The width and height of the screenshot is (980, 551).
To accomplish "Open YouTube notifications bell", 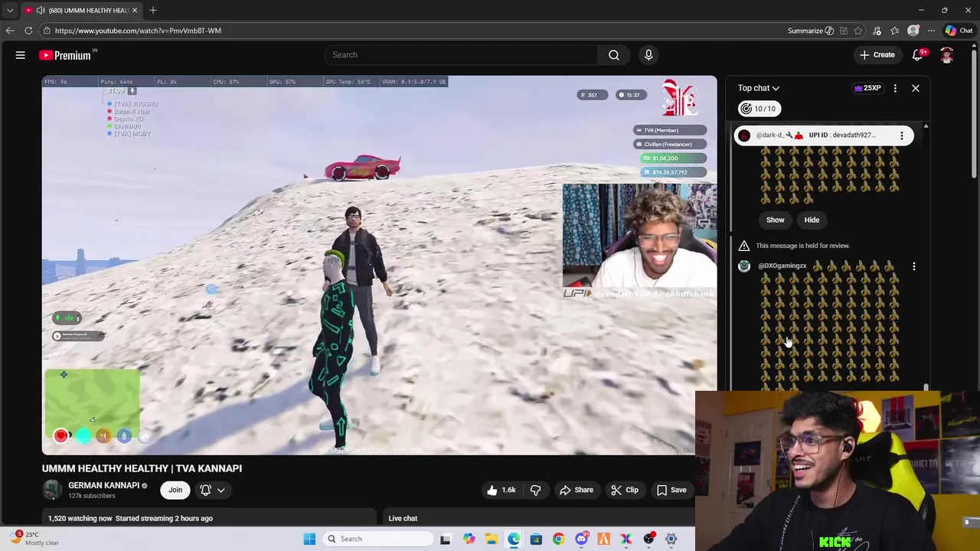I will pos(918,55).
